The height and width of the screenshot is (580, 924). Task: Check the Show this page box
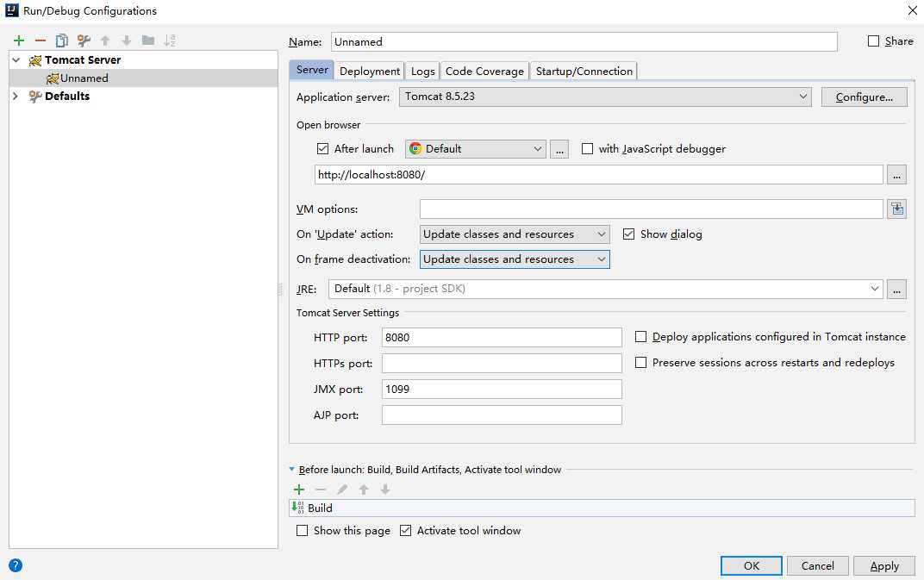click(x=302, y=531)
